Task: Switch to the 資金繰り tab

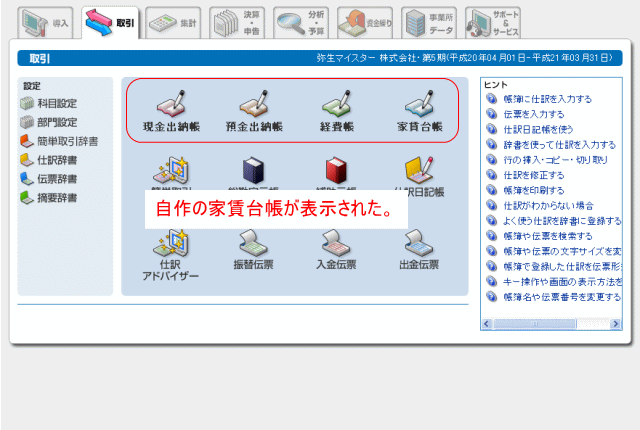Action: tap(365, 23)
